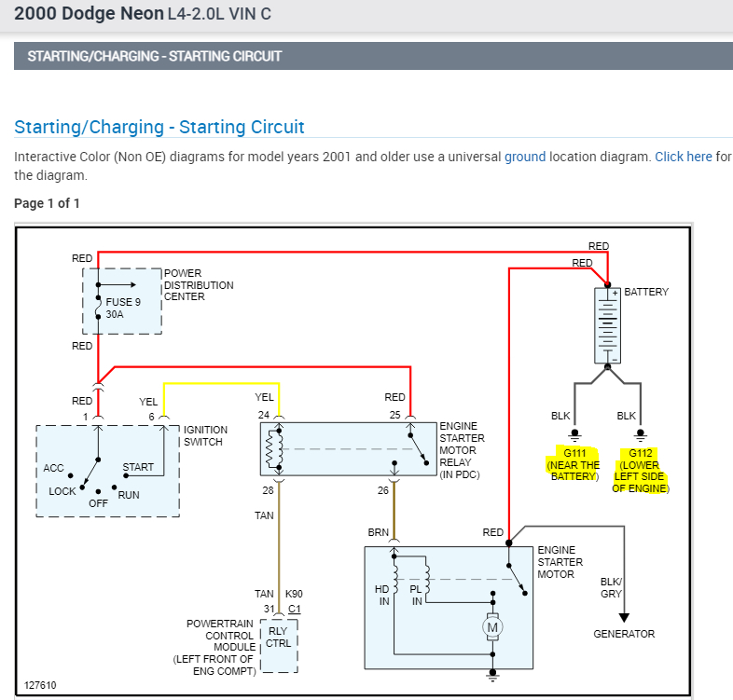
Task: Open the 'ground' location link
Action: click(x=524, y=157)
